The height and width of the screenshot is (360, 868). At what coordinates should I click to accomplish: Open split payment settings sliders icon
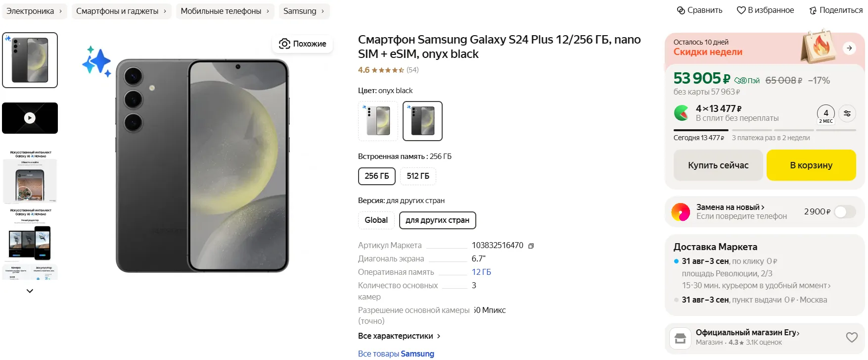click(x=847, y=113)
